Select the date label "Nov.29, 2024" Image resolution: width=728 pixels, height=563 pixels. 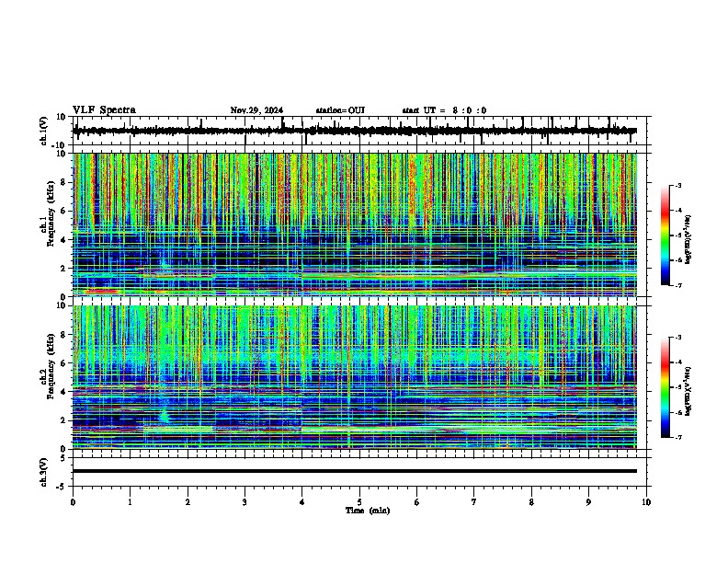256,110
